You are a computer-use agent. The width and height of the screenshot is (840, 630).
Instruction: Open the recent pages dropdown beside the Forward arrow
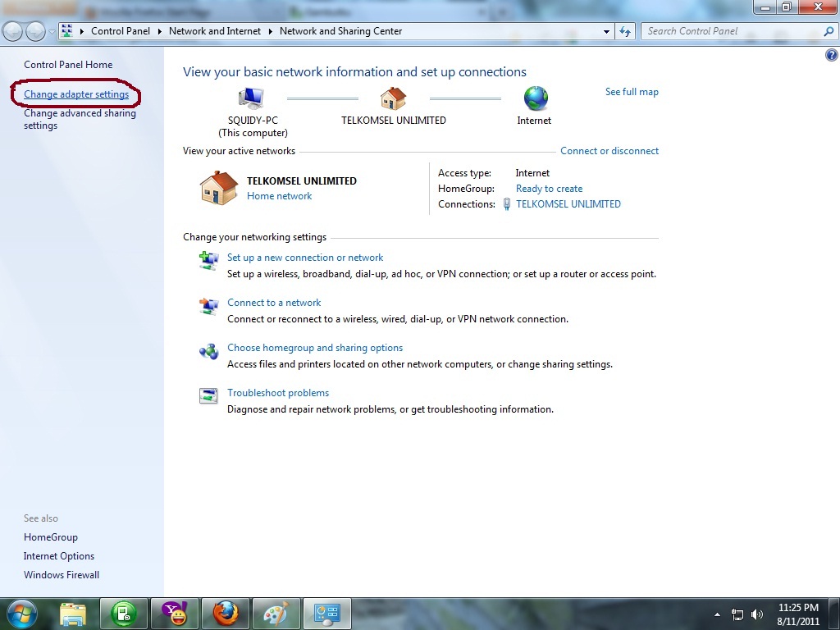tap(52, 32)
